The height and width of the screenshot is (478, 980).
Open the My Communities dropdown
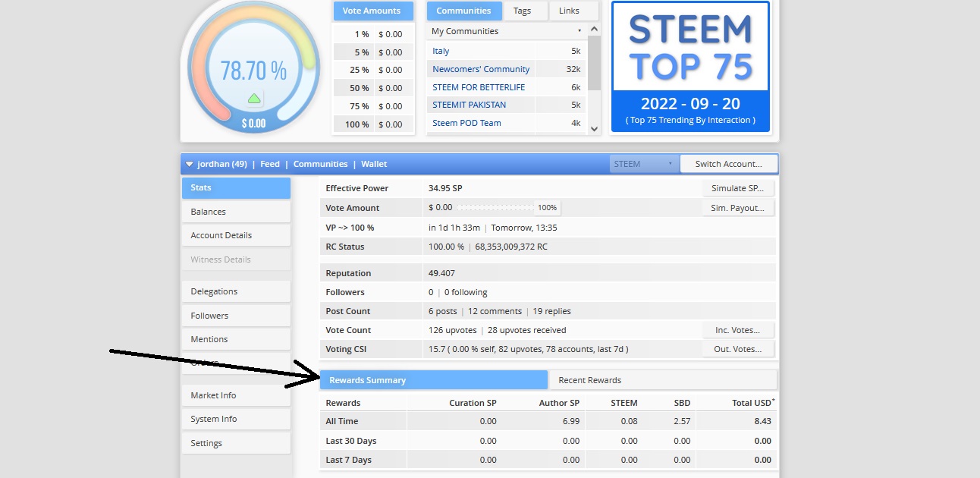[x=506, y=31]
